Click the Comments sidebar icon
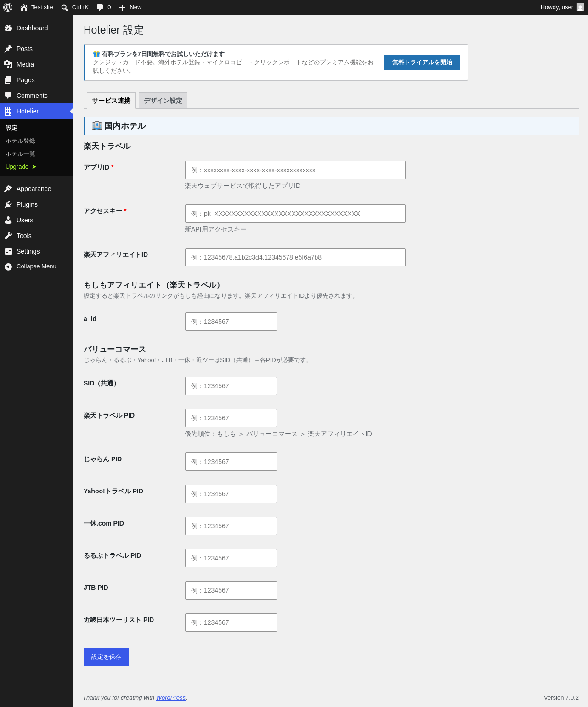 pos(8,96)
